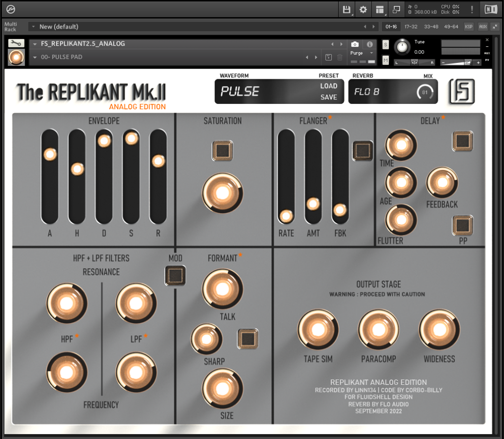Switch to the 49-64 rack page
Viewport: 504px width, 439px height.
click(x=451, y=27)
